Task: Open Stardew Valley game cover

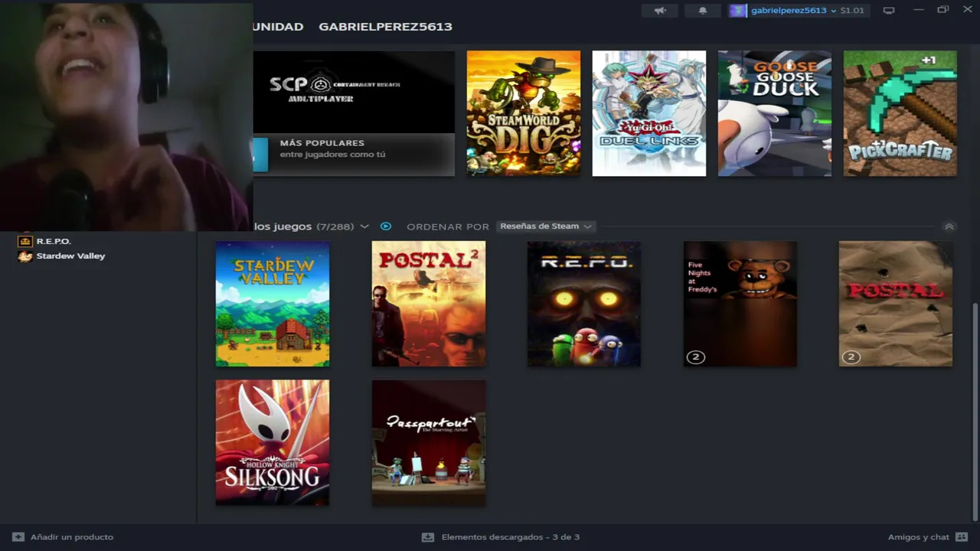Action: [273, 304]
